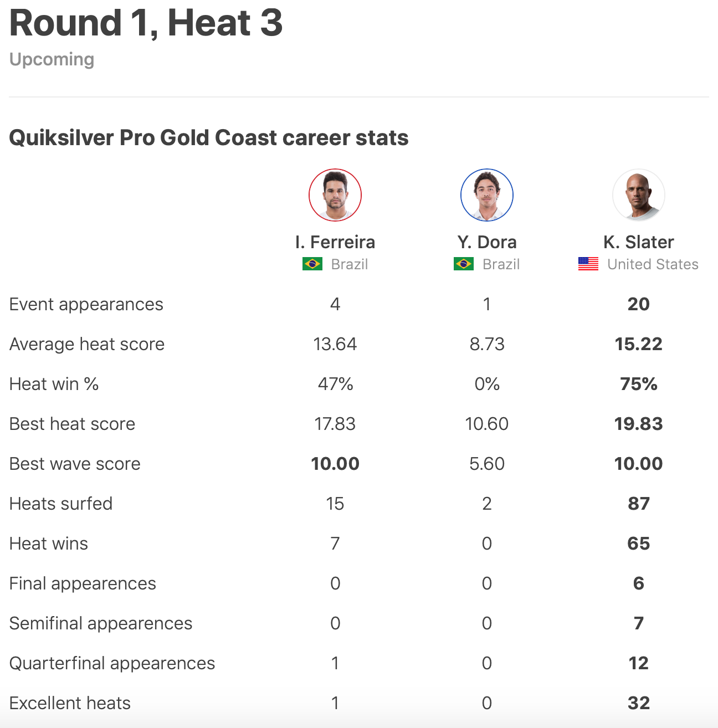Click the United States flag icon
Viewport: 718px width, 728px height.
pyautogui.click(x=588, y=264)
